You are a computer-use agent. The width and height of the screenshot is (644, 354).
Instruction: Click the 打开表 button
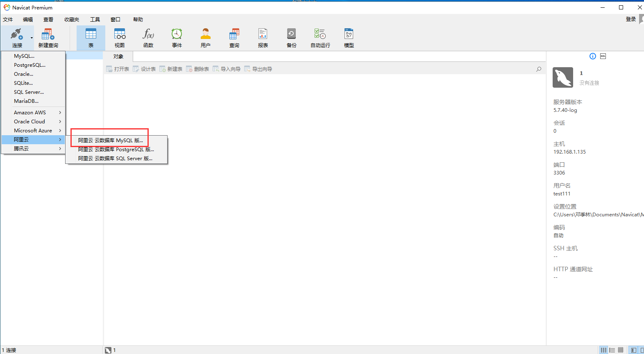pyautogui.click(x=118, y=69)
